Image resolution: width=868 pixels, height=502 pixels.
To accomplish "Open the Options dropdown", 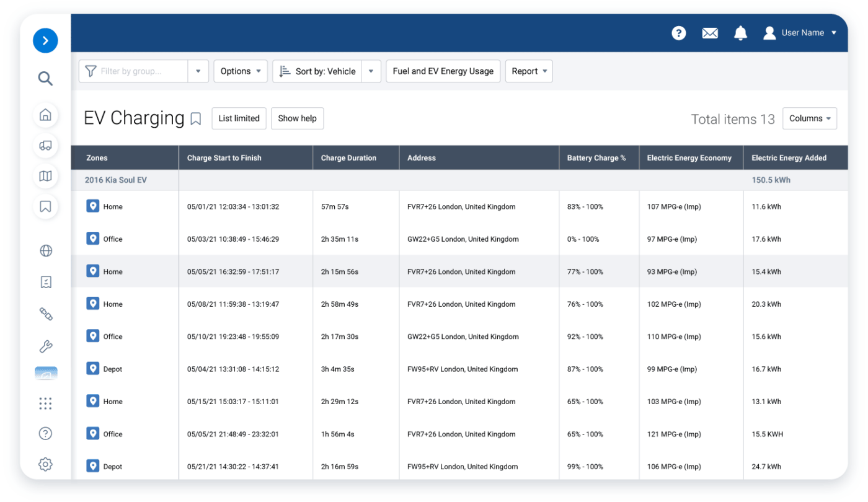I will [x=240, y=71].
